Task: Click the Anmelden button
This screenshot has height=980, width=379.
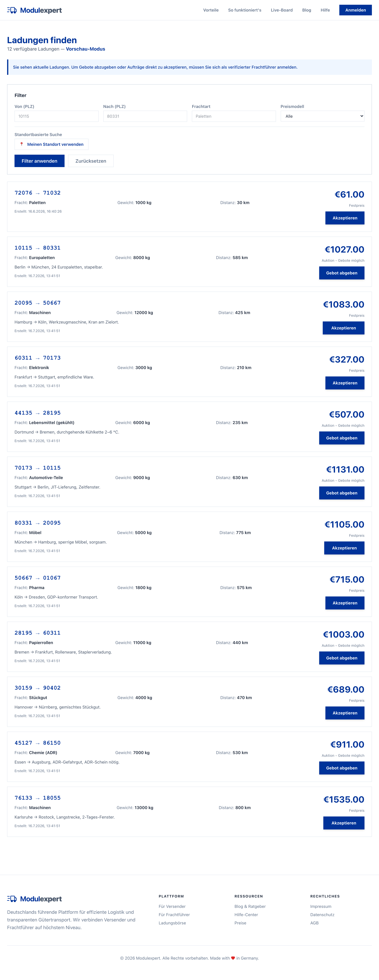Action: [x=355, y=10]
